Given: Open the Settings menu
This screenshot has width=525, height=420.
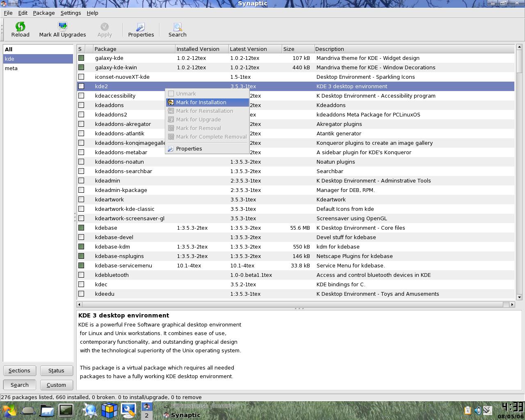Looking at the screenshot, I should click(71, 13).
